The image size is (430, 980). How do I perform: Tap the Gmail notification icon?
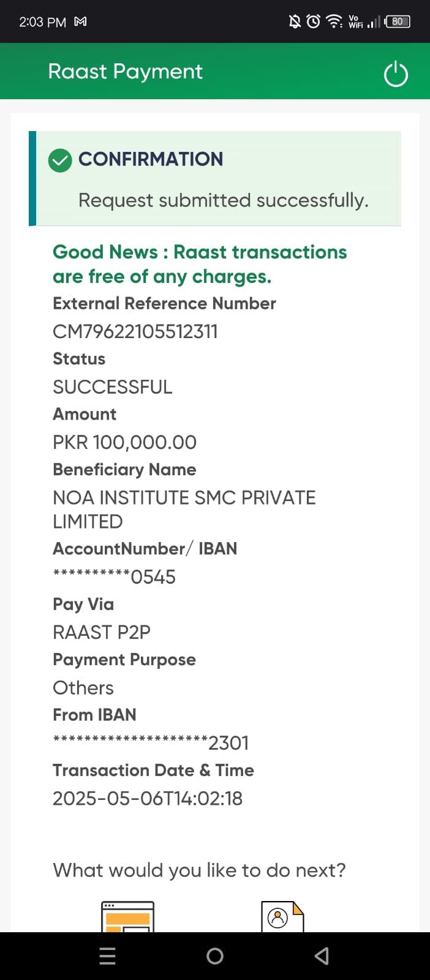point(80,21)
